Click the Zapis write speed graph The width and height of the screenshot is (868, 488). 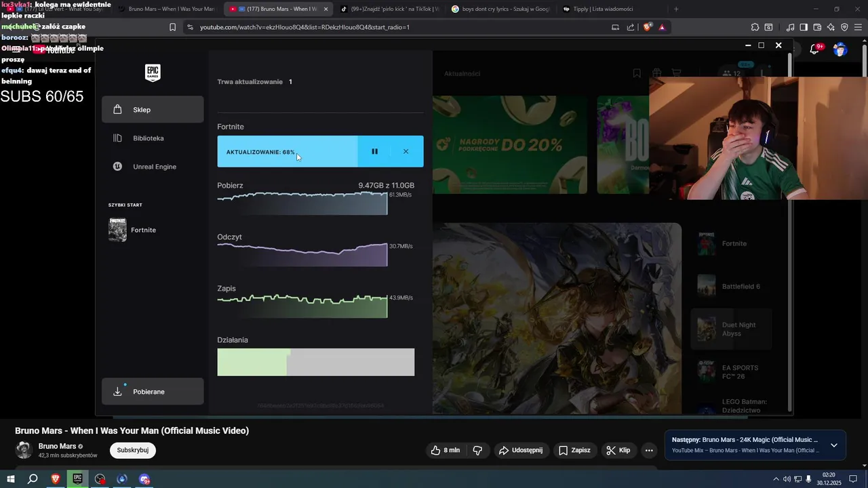point(302,306)
